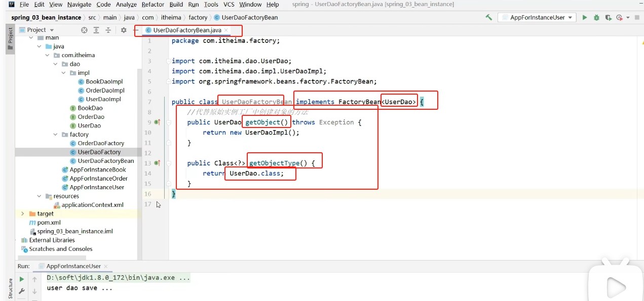644x301 pixels.
Task: Open the Project tool window side tab
Action: point(10,38)
